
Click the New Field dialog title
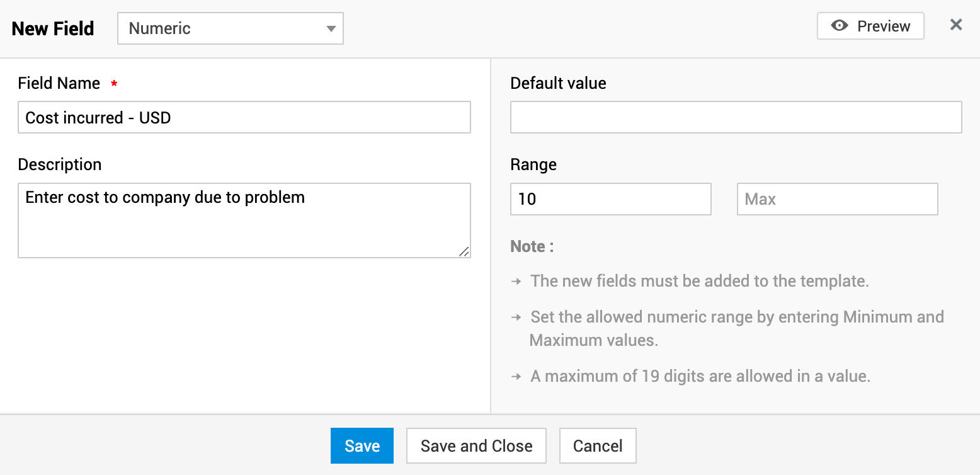pyautogui.click(x=53, y=28)
